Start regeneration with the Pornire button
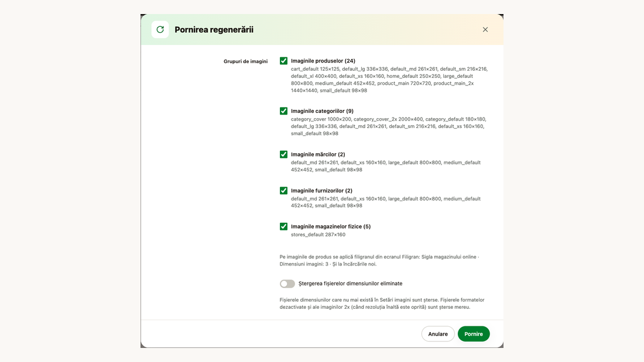 click(x=474, y=334)
